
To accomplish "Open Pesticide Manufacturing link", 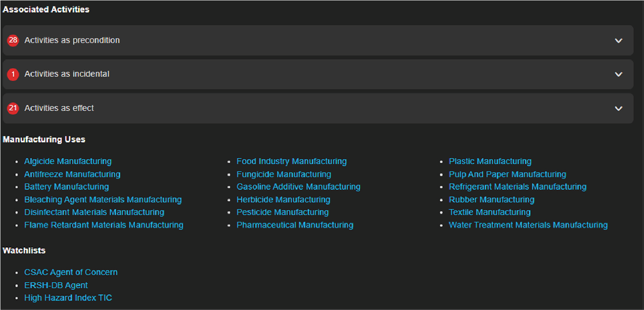I will (283, 212).
